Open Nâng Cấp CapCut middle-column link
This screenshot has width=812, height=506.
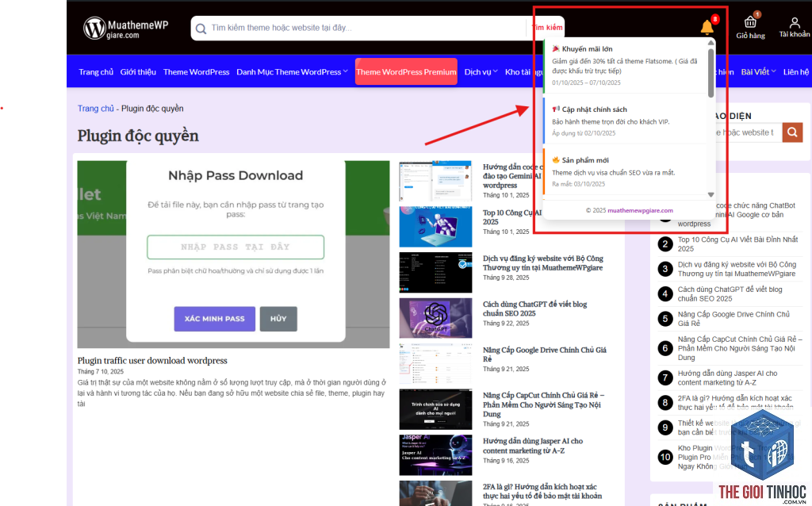(543, 404)
